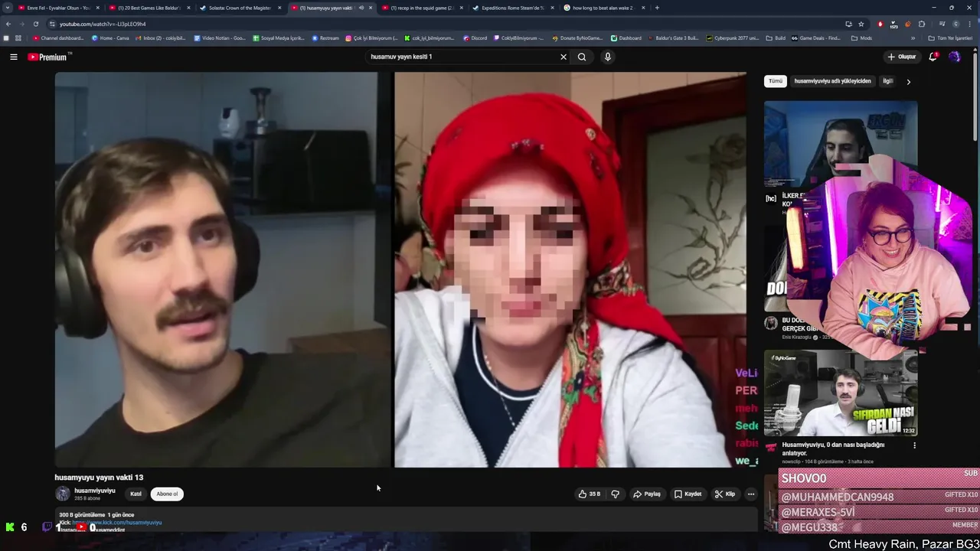Open options menu for 'Husamviyuviyu, 0 dan nasıl' video
The width and height of the screenshot is (980, 551).
point(914,445)
